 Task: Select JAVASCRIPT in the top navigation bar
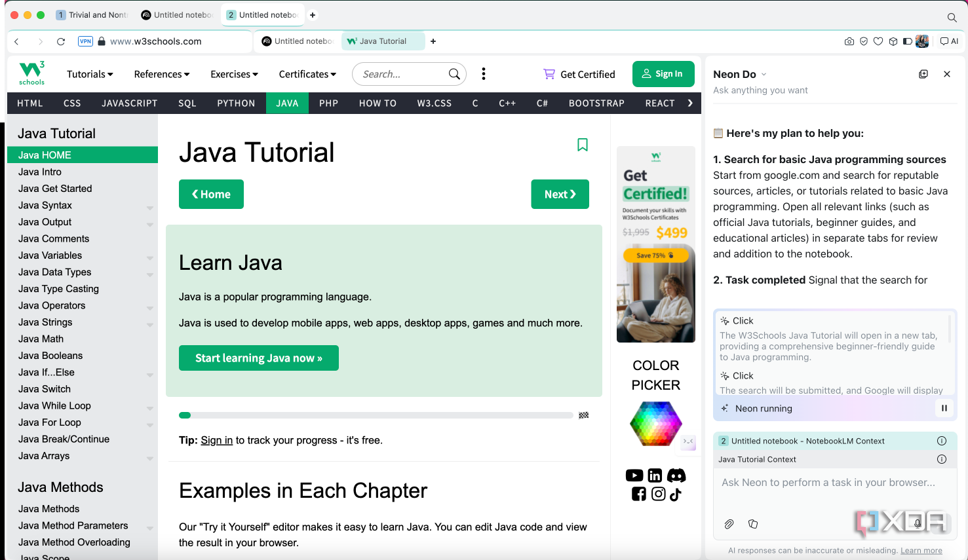pos(130,103)
